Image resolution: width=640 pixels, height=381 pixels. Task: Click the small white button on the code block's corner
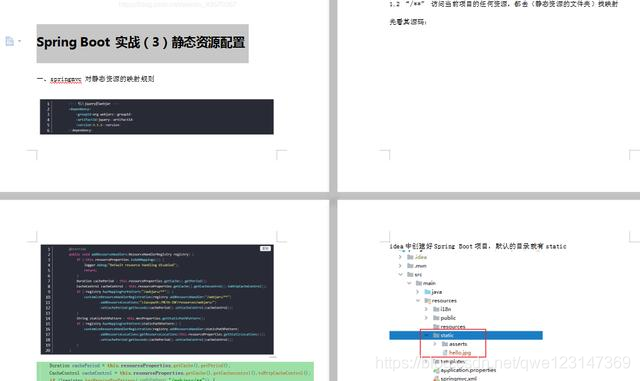265,249
